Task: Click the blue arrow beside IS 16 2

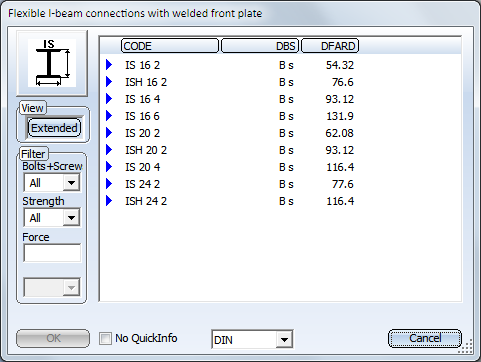Action: point(109,65)
